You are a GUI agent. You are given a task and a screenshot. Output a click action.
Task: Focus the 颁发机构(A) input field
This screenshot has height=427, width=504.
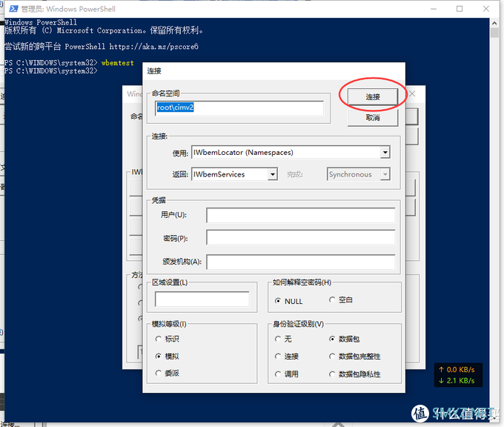[300, 262]
